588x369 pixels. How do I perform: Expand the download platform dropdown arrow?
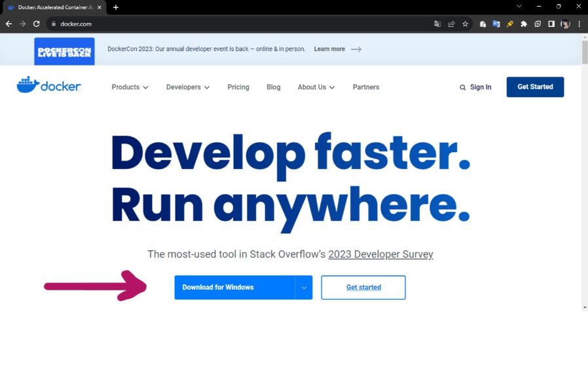(304, 288)
